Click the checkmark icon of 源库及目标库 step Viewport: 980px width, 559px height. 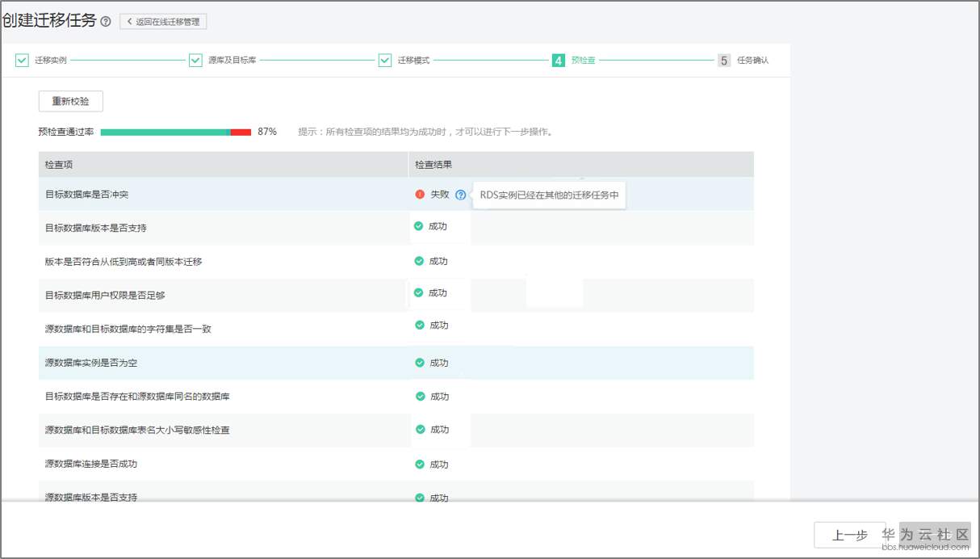tap(195, 61)
